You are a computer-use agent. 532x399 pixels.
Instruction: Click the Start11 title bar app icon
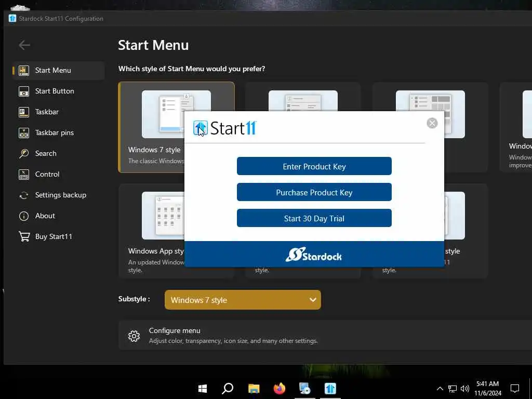12,18
